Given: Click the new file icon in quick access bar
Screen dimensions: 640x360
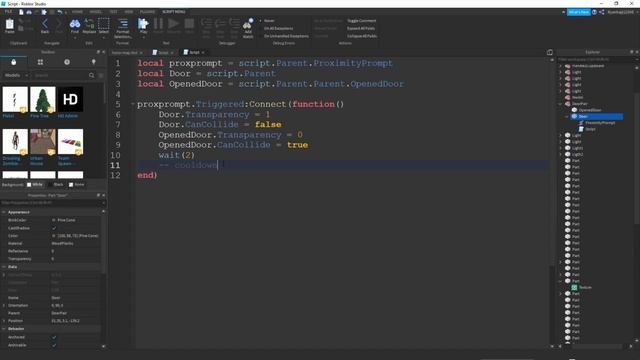Looking at the screenshot, I should (x=21, y=12).
